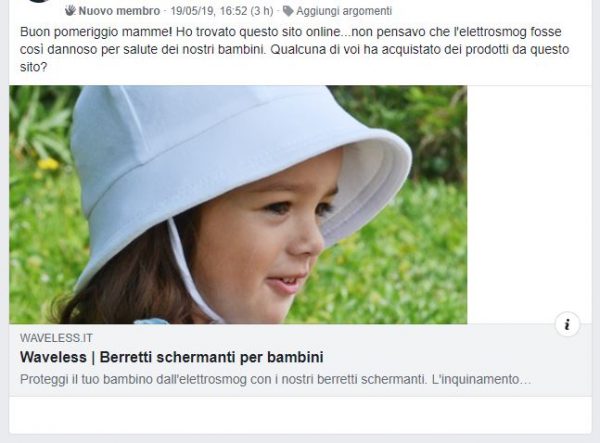This screenshot has width=600, height=443.
Task: Click the Proteggi il tuo bambino description
Action: click(x=276, y=379)
